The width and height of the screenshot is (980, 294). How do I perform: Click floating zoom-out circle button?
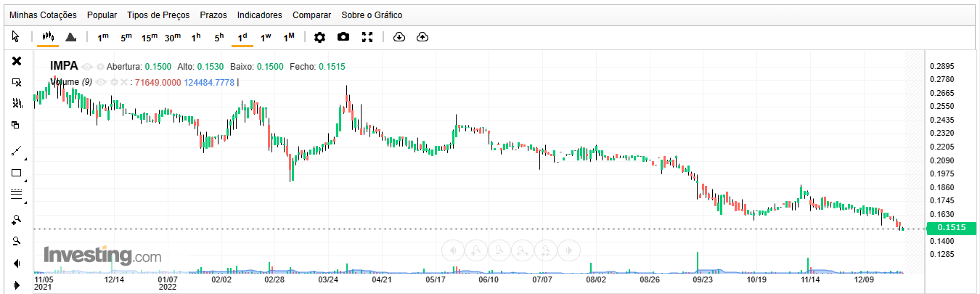[499, 250]
